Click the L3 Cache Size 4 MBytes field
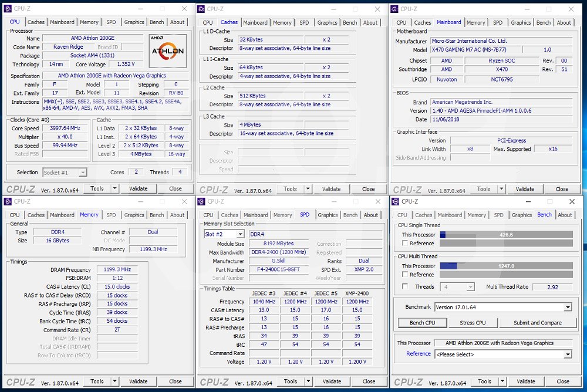The height and width of the screenshot is (392, 587). click(x=271, y=124)
